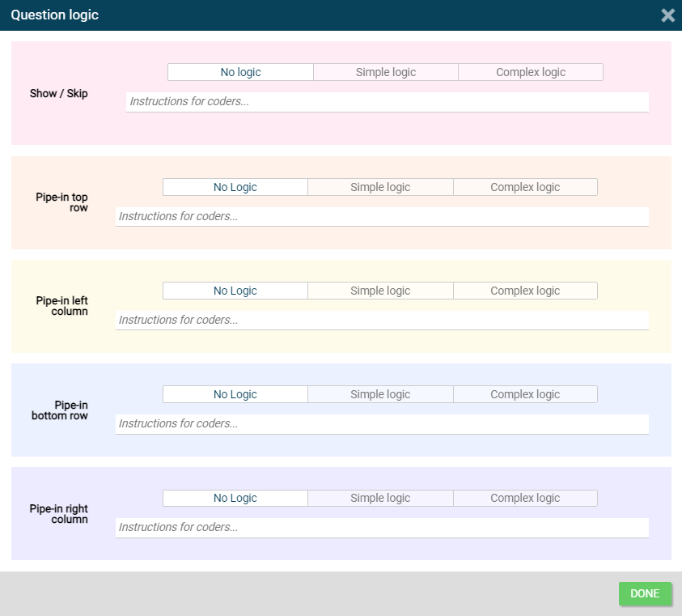Choose Complex logic for Show / Skip
This screenshot has height=616, width=682.
(x=531, y=72)
